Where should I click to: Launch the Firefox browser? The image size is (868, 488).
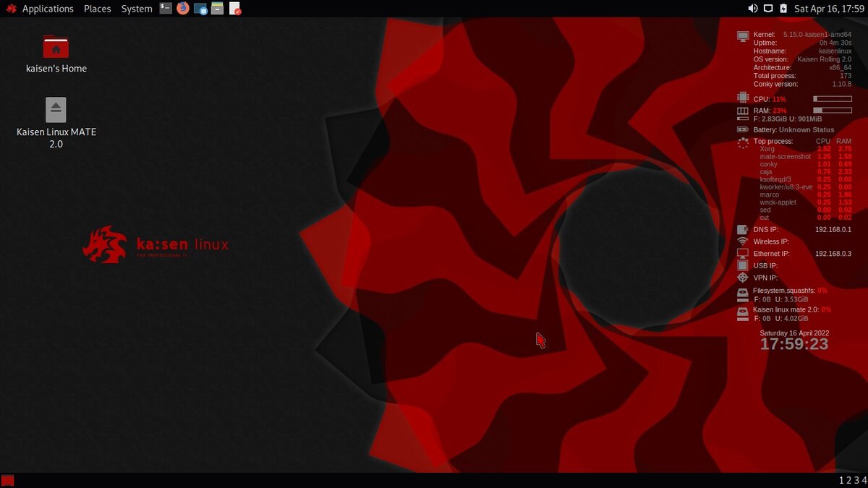point(182,9)
